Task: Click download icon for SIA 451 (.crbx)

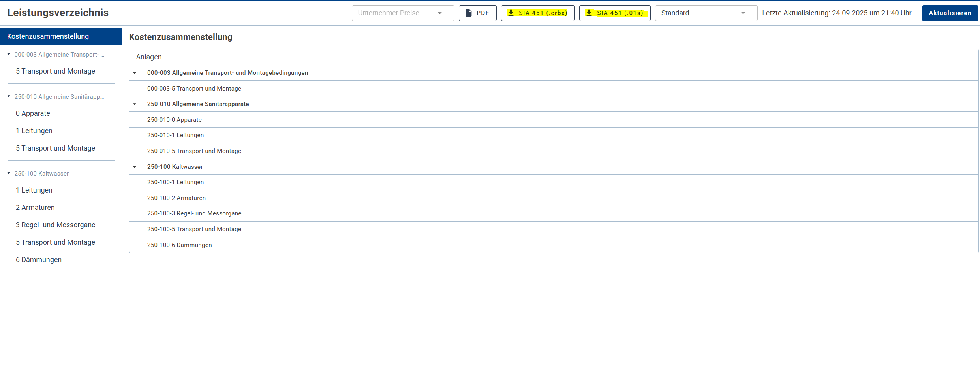Action: click(x=511, y=13)
